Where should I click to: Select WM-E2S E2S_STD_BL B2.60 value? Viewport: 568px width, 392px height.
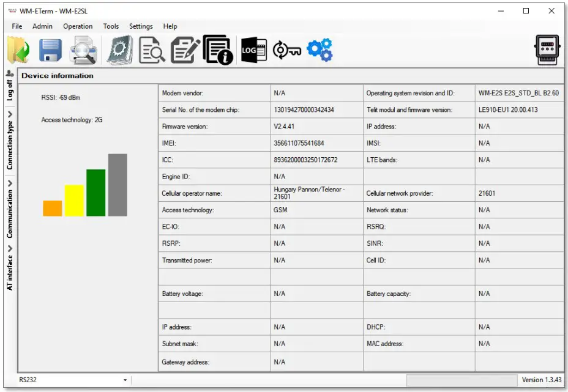click(x=518, y=93)
